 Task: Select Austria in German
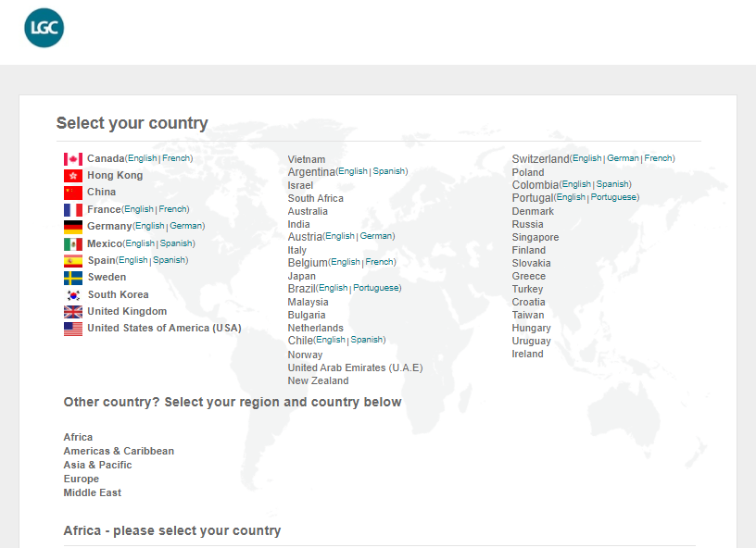coord(376,236)
